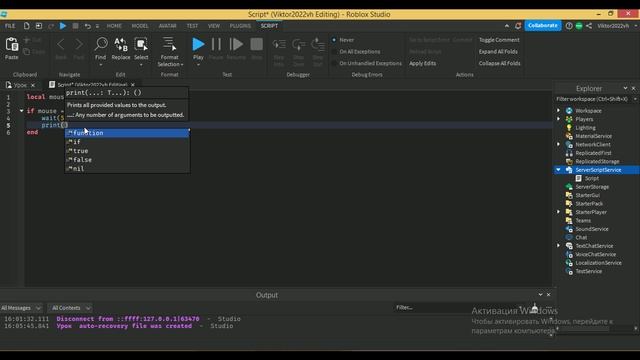Click the Share icon near username
The height and width of the screenshot is (360, 640).
point(589,26)
